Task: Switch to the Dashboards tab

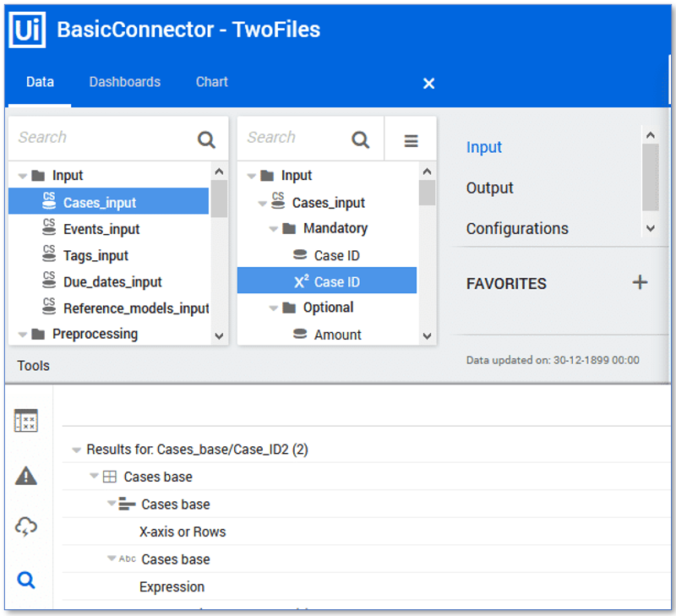Action: point(124,82)
